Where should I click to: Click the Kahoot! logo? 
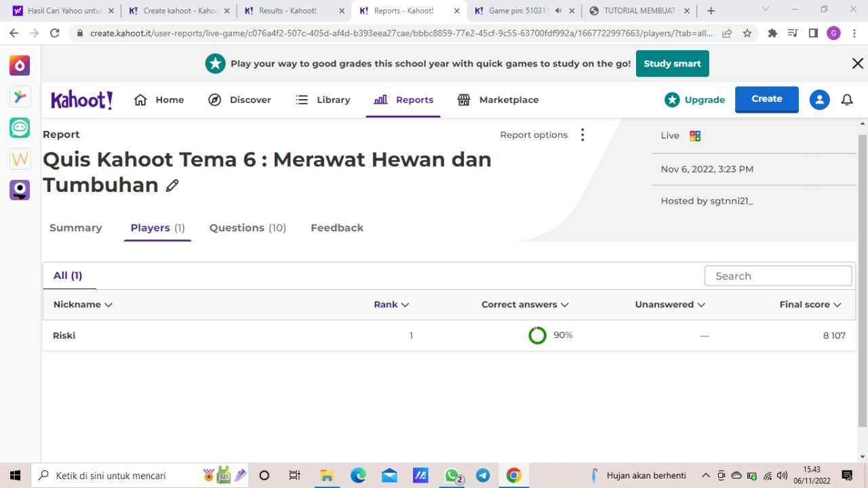point(81,100)
